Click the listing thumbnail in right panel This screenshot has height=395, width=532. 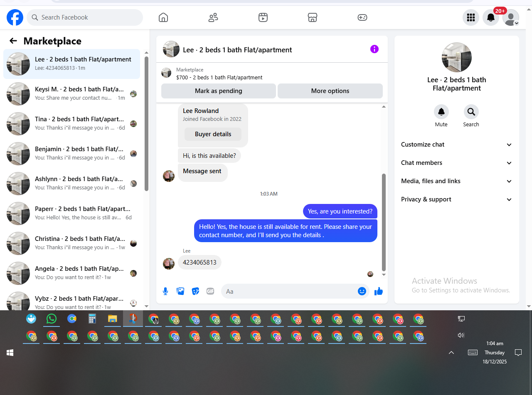point(457,57)
